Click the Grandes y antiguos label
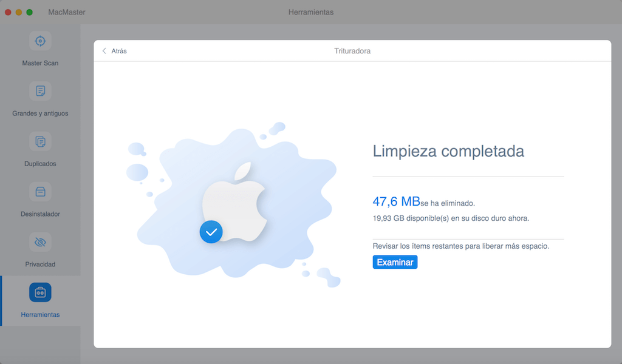 click(x=40, y=113)
